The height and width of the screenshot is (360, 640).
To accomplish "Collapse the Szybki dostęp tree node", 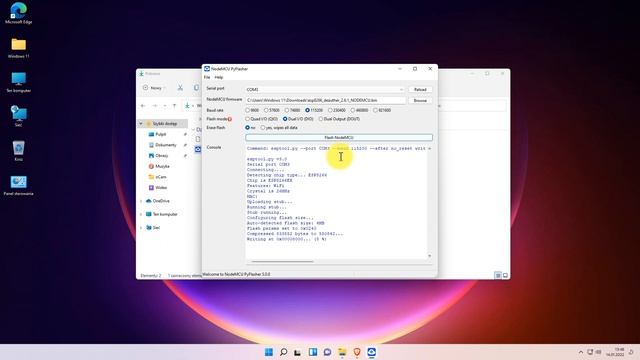I will coord(141,123).
